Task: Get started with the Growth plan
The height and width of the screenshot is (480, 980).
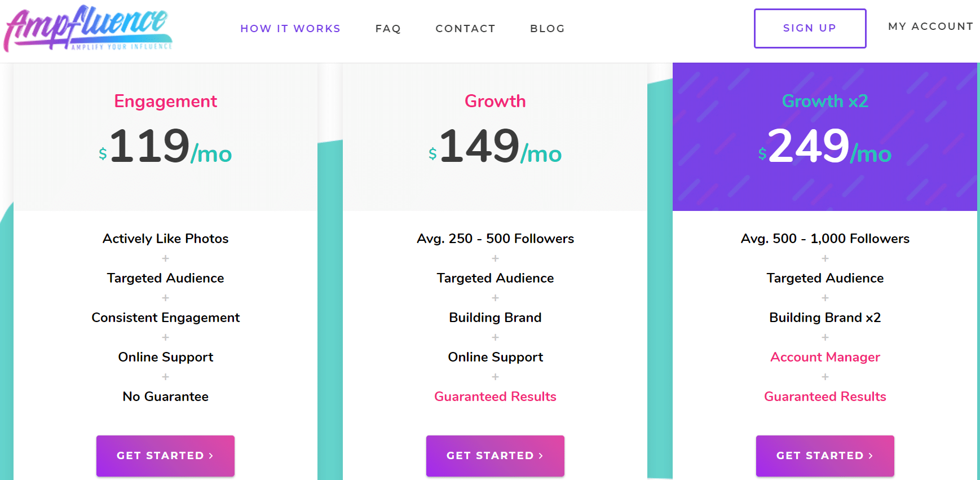Action: coord(495,456)
